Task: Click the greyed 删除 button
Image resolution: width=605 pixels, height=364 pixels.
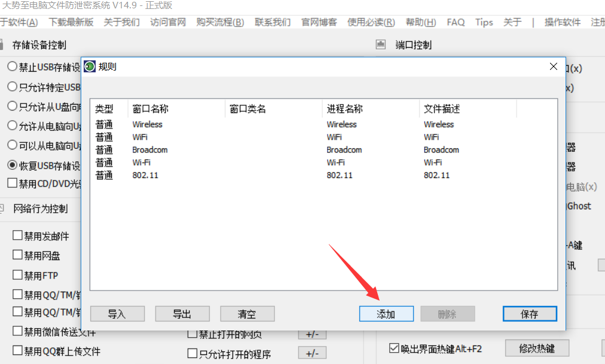Action: tap(448, 314)
